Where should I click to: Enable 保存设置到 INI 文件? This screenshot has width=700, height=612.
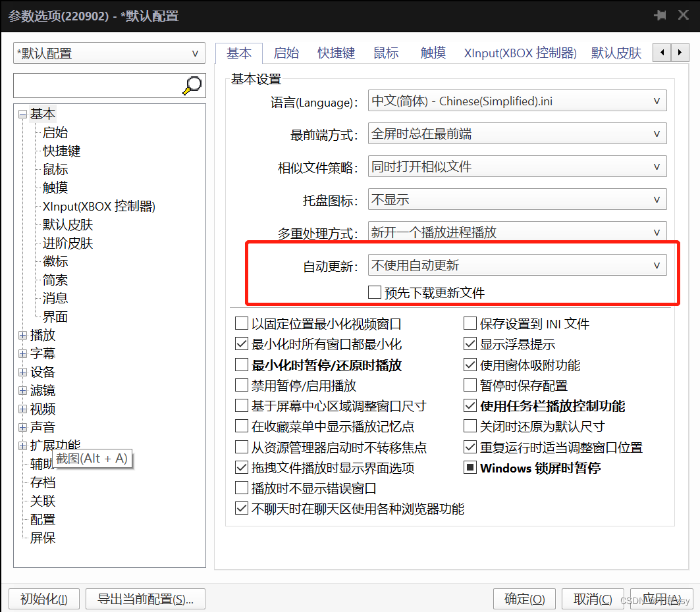point(470,323)
